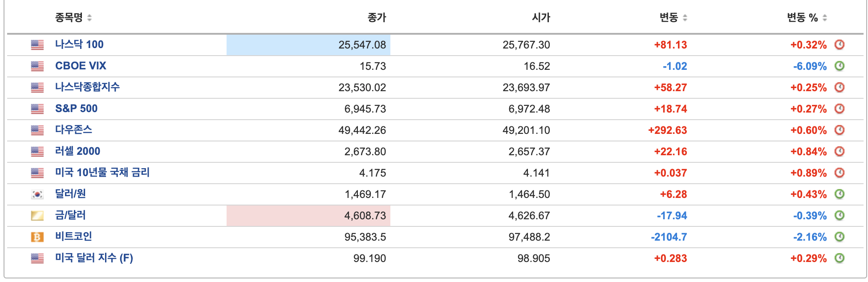This screenshot has height=282, width=868.
Task: Open the CBOE VIX link
Action: point(81,66)
